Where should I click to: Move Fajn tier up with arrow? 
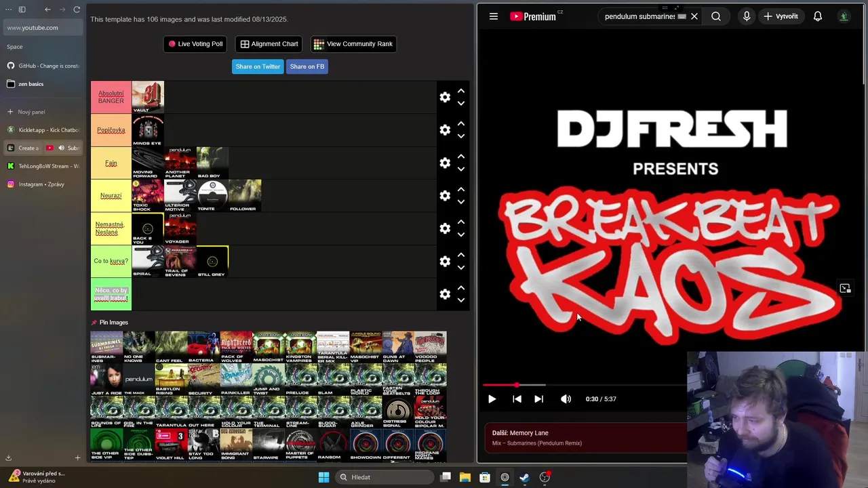click(x=461, y=157)
